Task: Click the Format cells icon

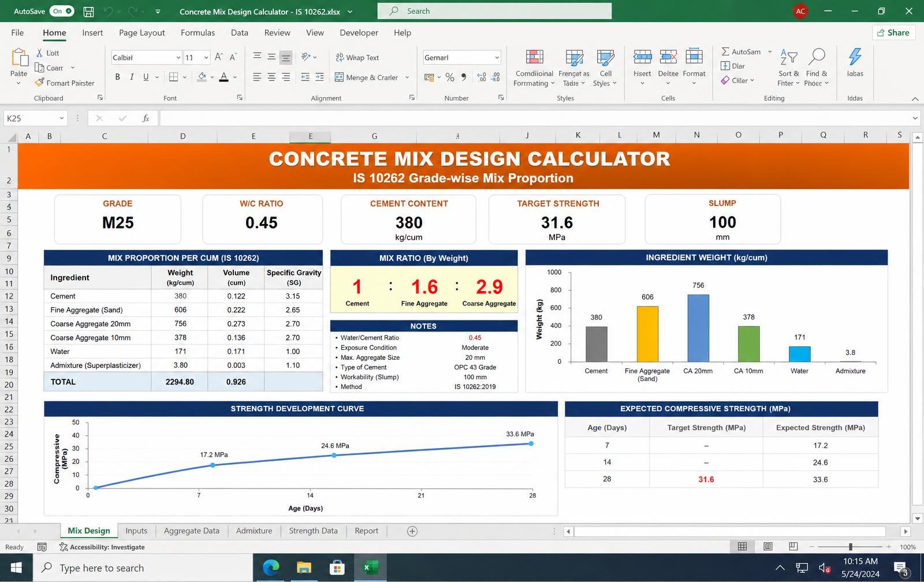Action: tap(694, 57)
